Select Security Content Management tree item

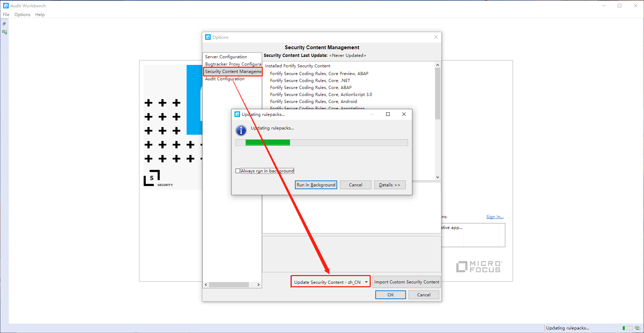[233, 72]
